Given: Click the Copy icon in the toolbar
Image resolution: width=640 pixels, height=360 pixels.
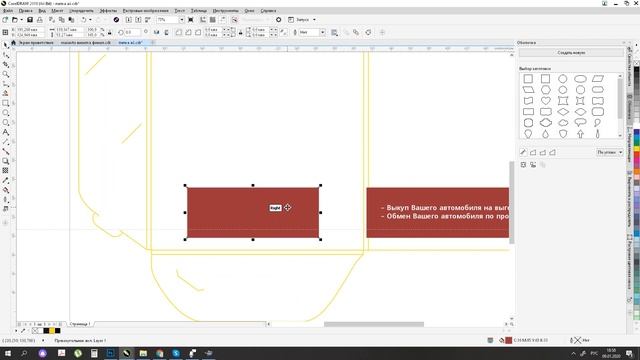Looking at the screenshot, I should (62, 20).
